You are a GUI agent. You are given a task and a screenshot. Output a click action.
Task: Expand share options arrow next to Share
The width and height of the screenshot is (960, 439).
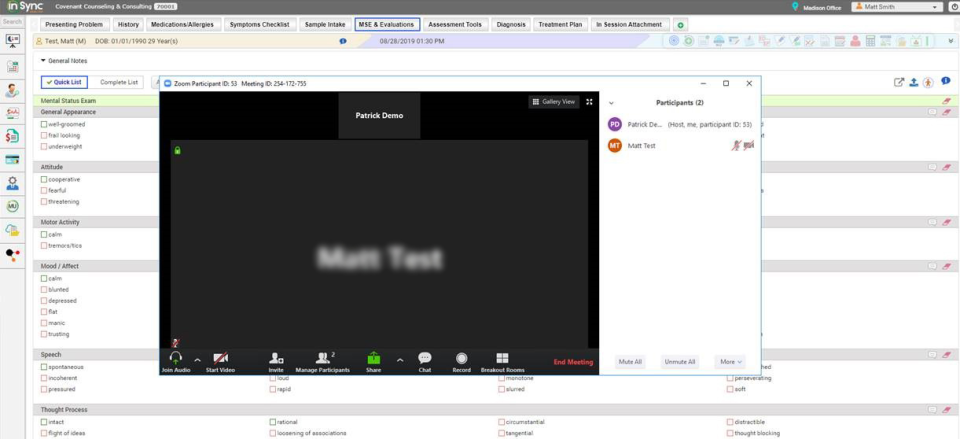pos(400,359)
